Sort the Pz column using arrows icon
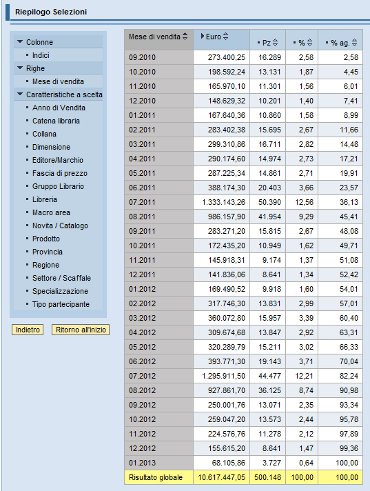The width and height of the screenshot is (370, 491). click(275, 43)
